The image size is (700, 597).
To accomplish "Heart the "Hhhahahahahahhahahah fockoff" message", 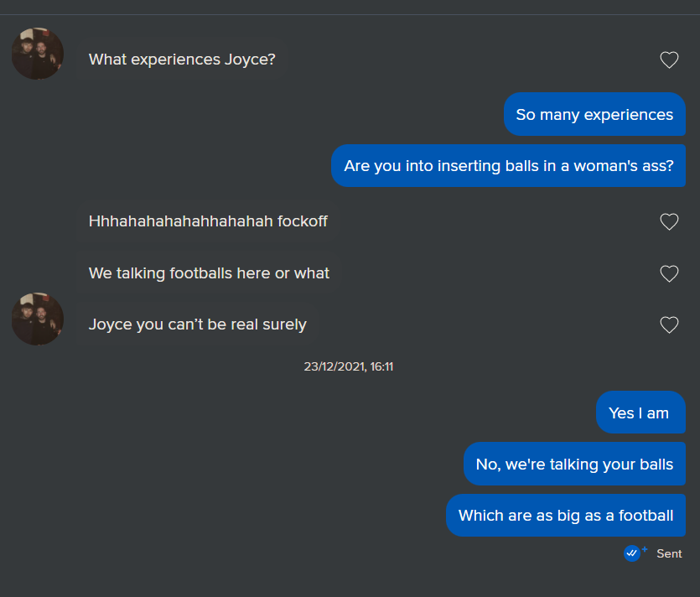I will (x=669, y=221).
